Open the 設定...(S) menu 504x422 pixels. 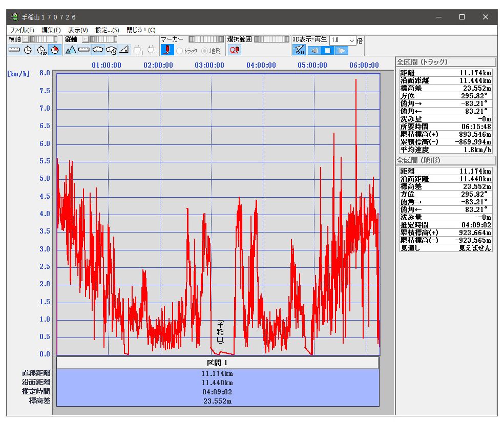(107, 30)
